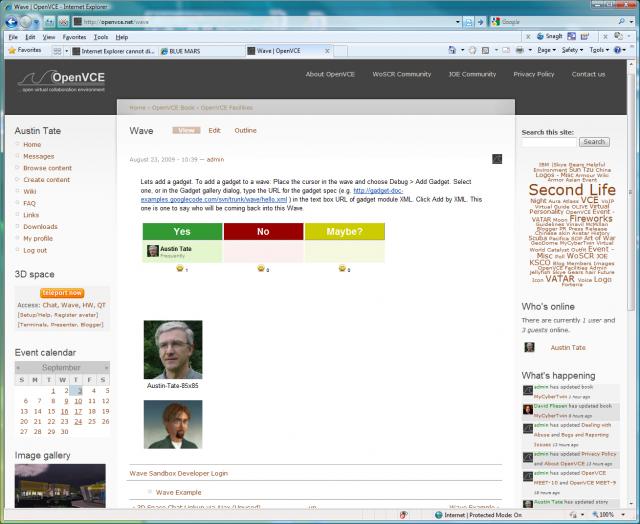
Task: Open the tab list dropdown arrow
Action: click(x=67, y=51)
